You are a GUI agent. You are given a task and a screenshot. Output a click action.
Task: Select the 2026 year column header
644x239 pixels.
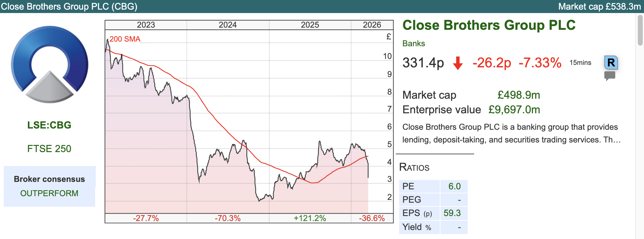[x=372, y=25]
